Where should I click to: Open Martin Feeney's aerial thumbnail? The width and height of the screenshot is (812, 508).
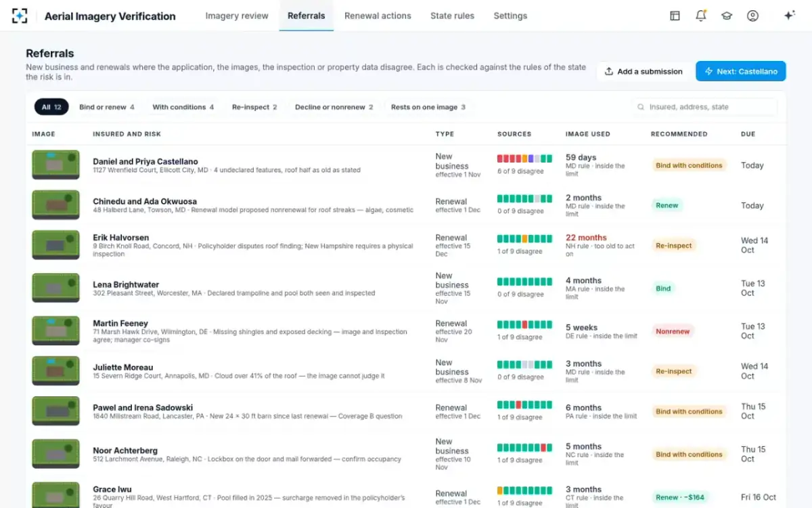55,331
